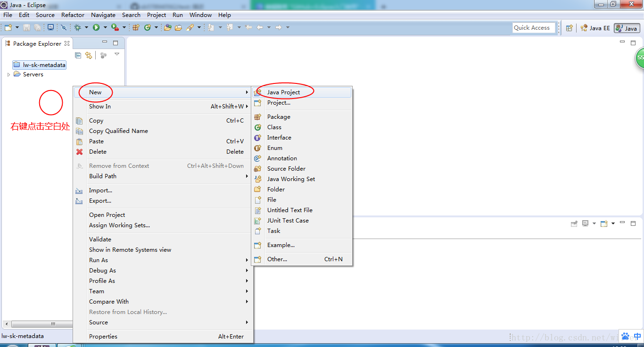
Task: Select the Java perspective button
Action: pos(627,28)
